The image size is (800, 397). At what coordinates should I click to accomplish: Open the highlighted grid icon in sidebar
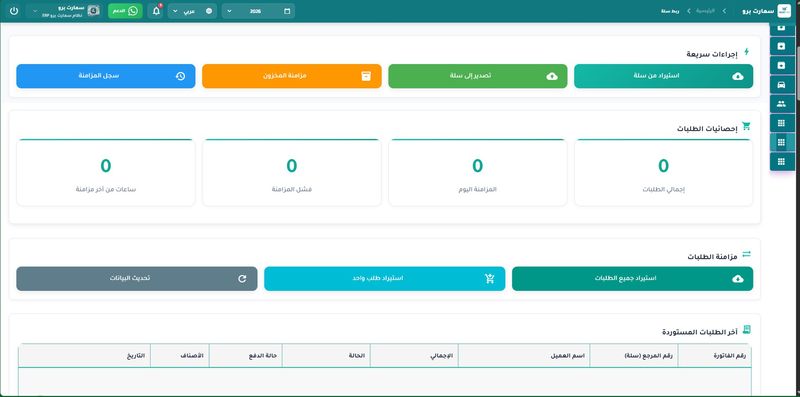coord(781,142)
